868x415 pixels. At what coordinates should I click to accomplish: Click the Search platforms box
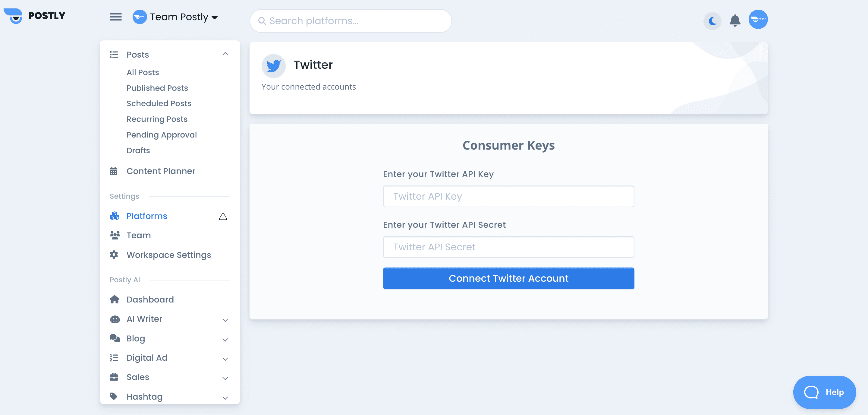pos(351,21)
